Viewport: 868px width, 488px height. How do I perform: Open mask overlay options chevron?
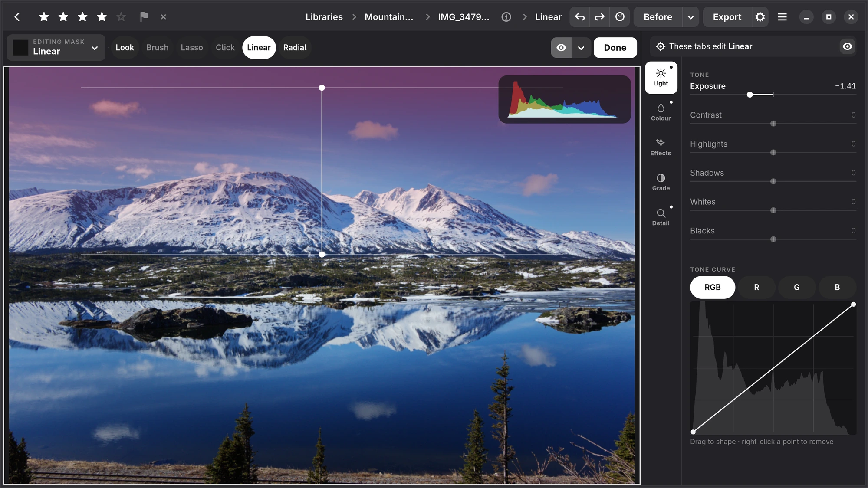click(581, 48)
